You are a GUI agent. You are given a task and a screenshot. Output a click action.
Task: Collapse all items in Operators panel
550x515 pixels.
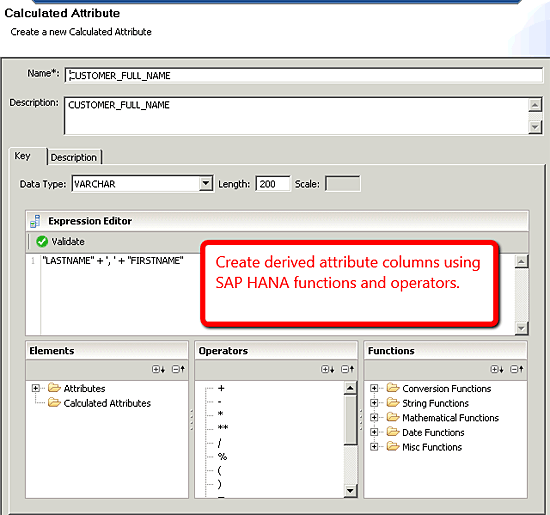click(x=348, y=369)
